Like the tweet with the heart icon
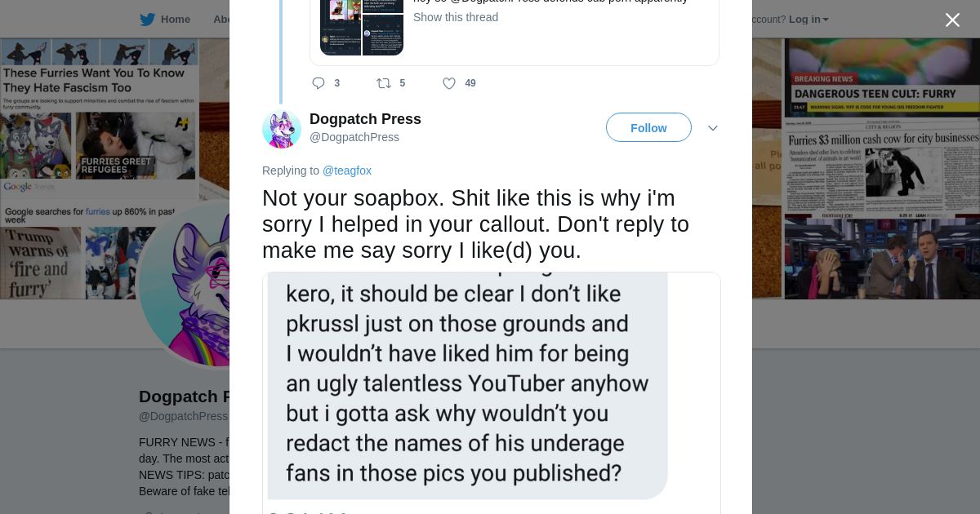This screenshot has height=514, width=980. [448, 83]
